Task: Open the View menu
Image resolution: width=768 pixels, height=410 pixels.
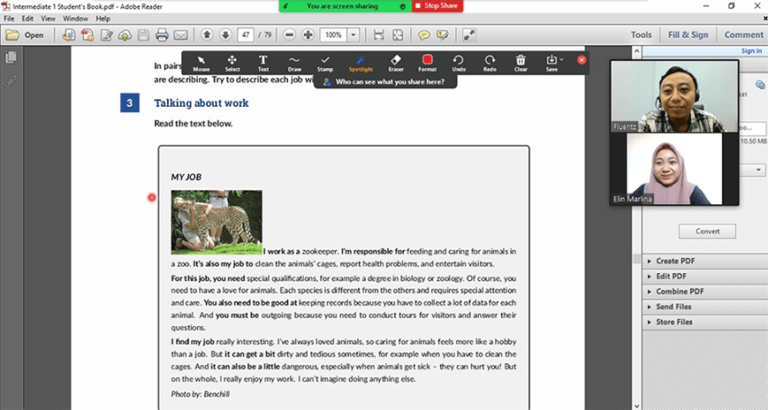Action: point(48,18)
